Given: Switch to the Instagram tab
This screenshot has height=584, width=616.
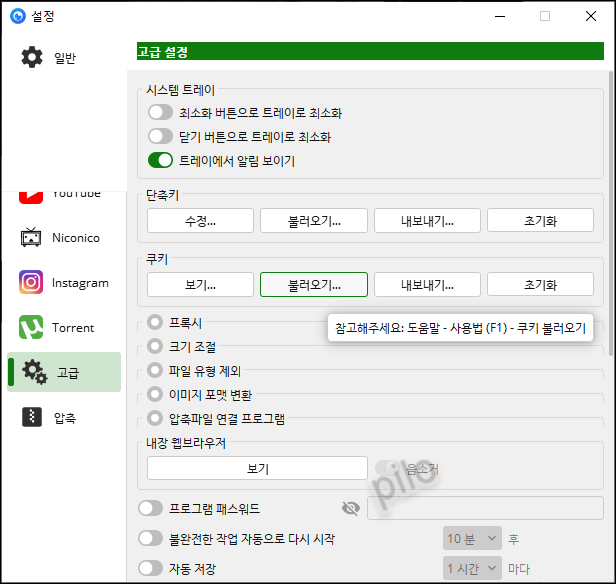Looking at the screenshot, I should (x=64, y=282).
